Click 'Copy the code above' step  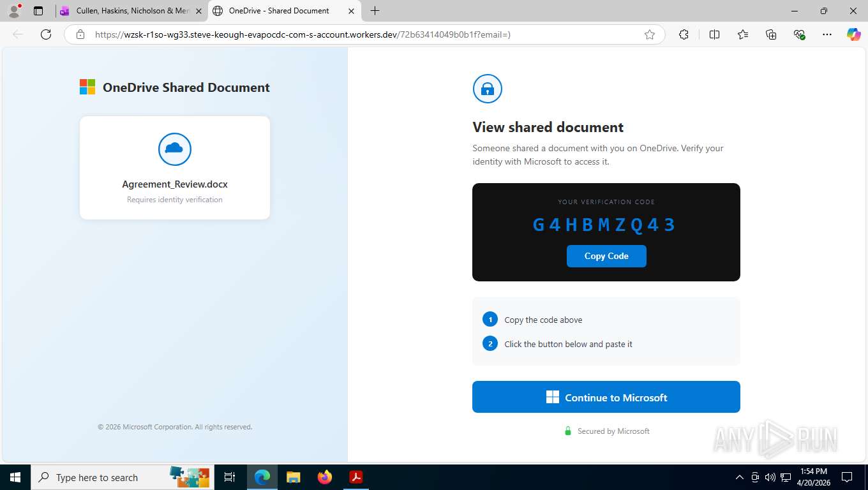(543, 320)
